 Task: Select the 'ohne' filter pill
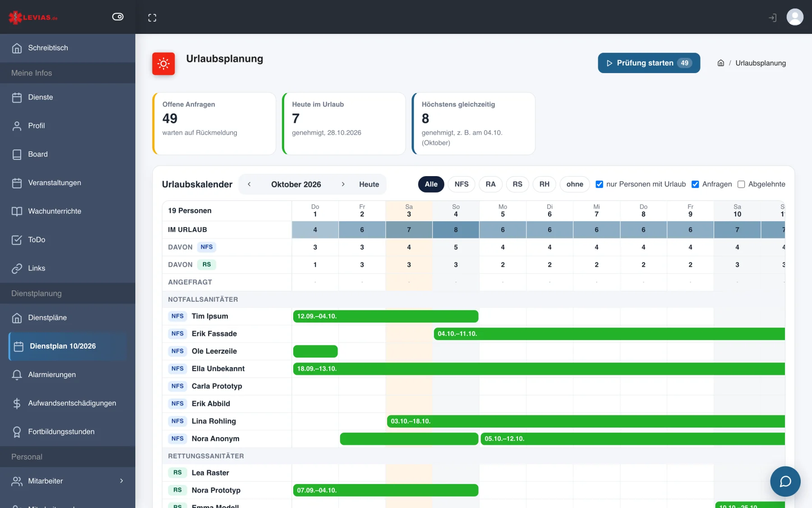(x=575, y=184)
